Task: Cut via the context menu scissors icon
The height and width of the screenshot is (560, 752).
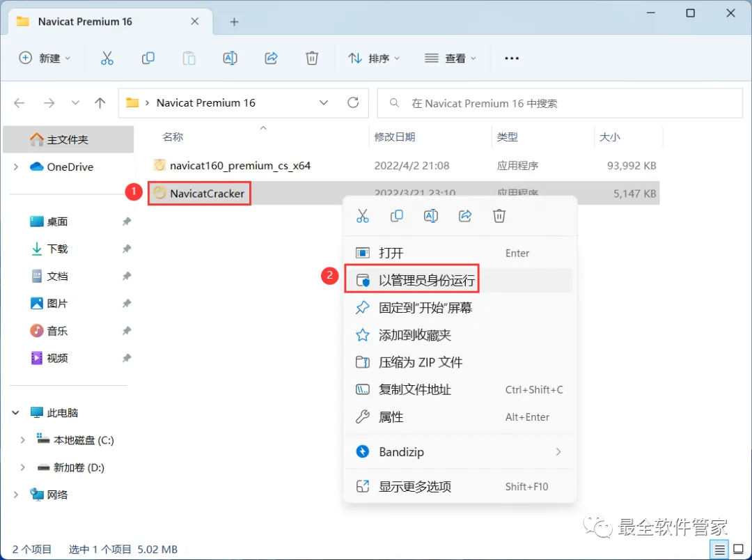Action: (363, 216)
